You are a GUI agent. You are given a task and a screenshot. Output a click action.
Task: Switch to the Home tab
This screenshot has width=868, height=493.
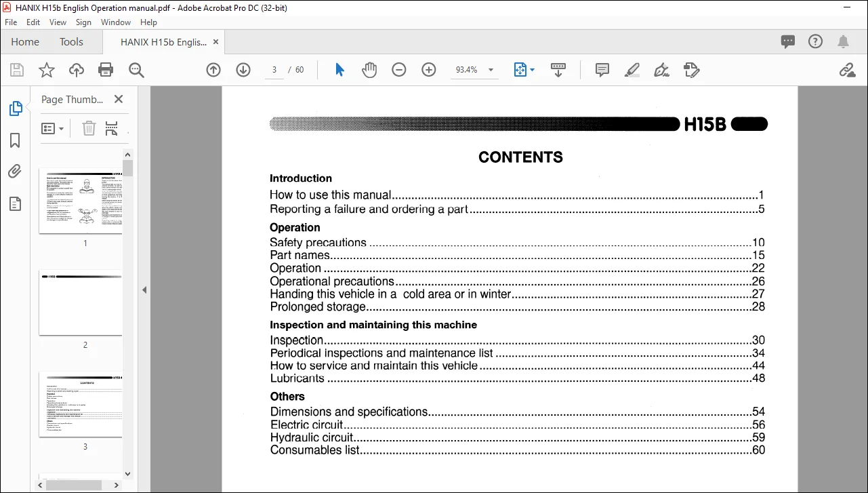point(25,42)
